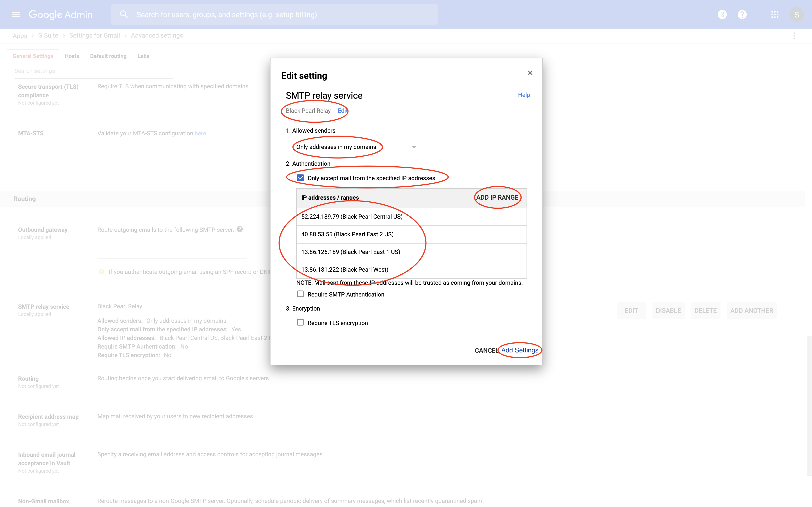Open the SMTP relay Help link
The width and height of the screenshot is (812, 507).
coord(523,95)
